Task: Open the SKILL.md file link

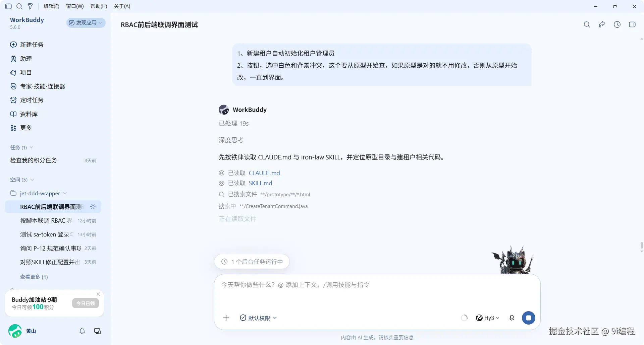Action: tap(260, 183)
